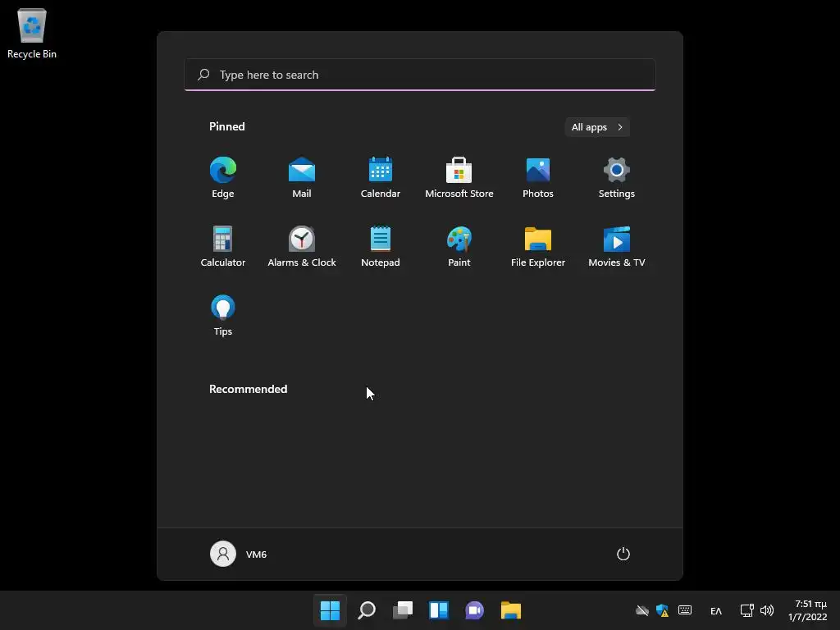
Task: Open Microsoft Store
Action: (459, 177)
